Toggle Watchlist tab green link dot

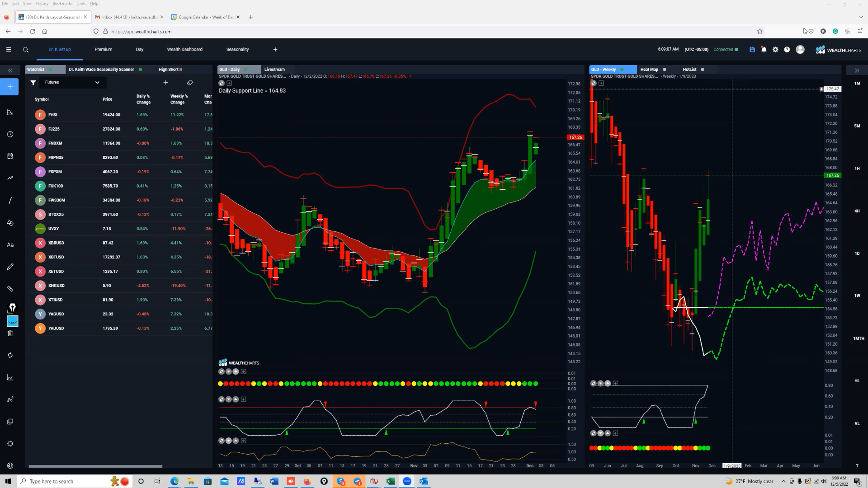(x=51, y=70)
